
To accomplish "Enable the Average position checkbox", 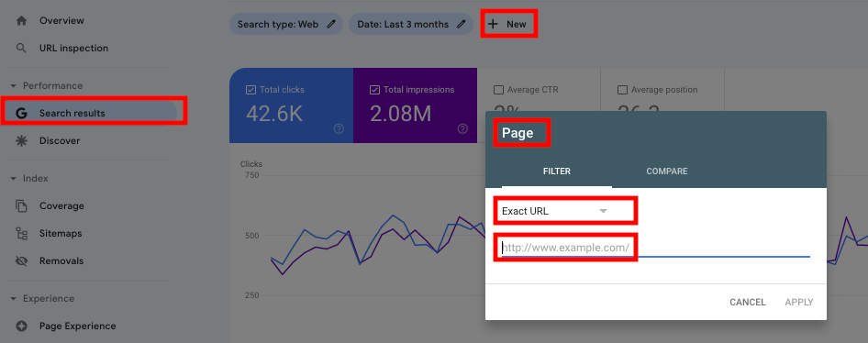I will (622, 90).
